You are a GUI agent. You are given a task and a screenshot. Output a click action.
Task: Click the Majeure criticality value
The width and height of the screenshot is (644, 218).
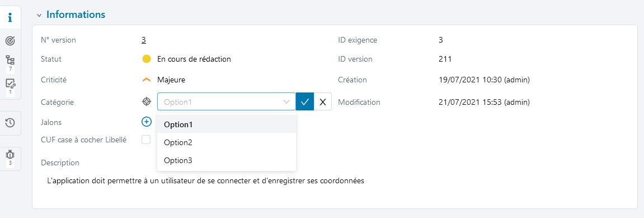(171, 80)
